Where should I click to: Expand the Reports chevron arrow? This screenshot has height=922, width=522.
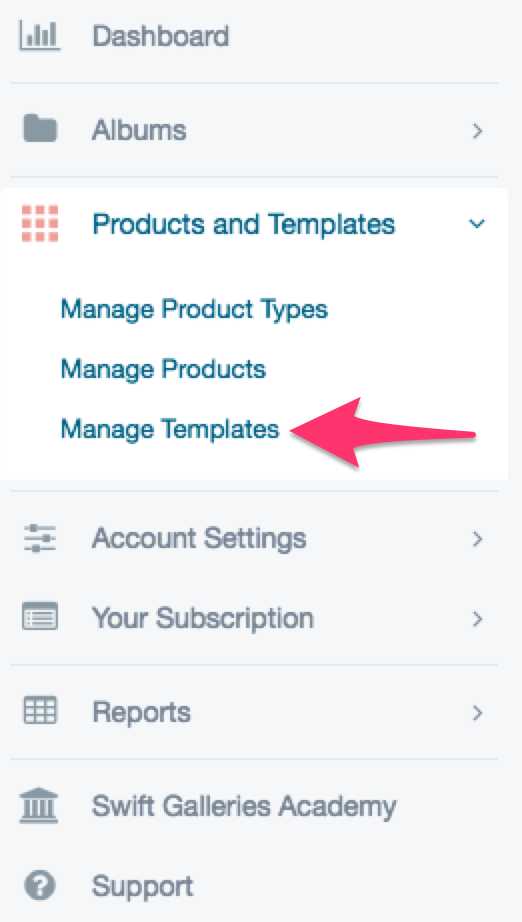[477, 713]
